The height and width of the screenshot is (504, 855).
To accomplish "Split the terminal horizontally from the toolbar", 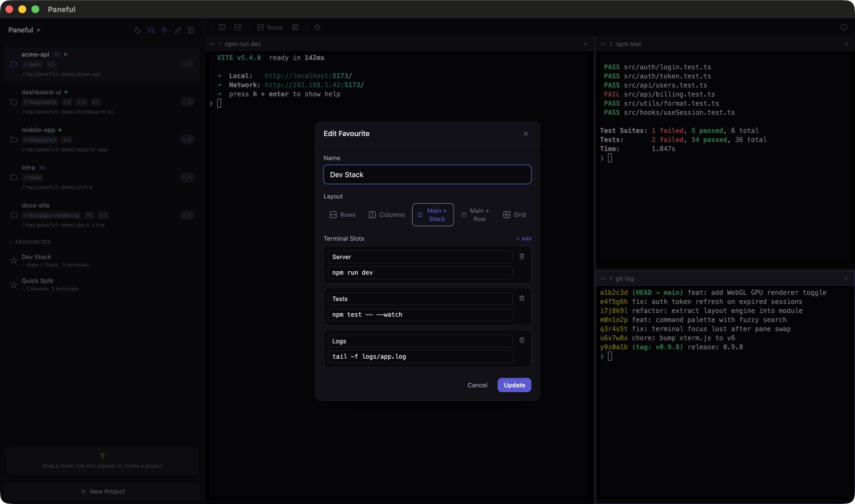I will (x=237, y=27).
